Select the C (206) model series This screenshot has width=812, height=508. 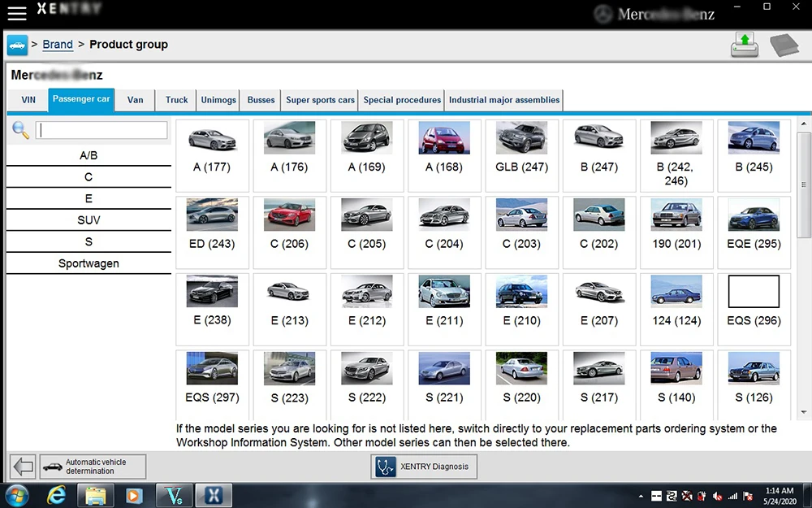(290, 232)
